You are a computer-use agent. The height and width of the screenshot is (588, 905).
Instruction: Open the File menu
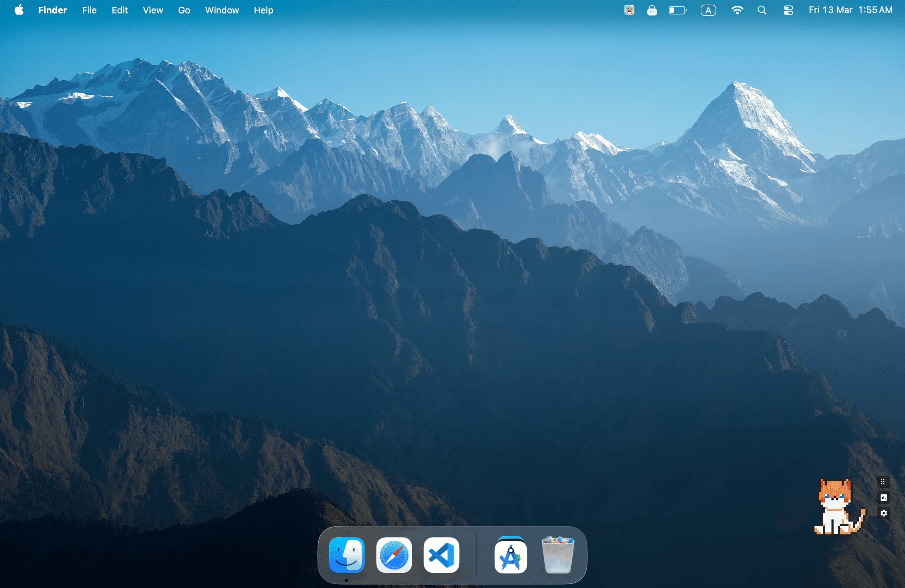tap(89, 10)
